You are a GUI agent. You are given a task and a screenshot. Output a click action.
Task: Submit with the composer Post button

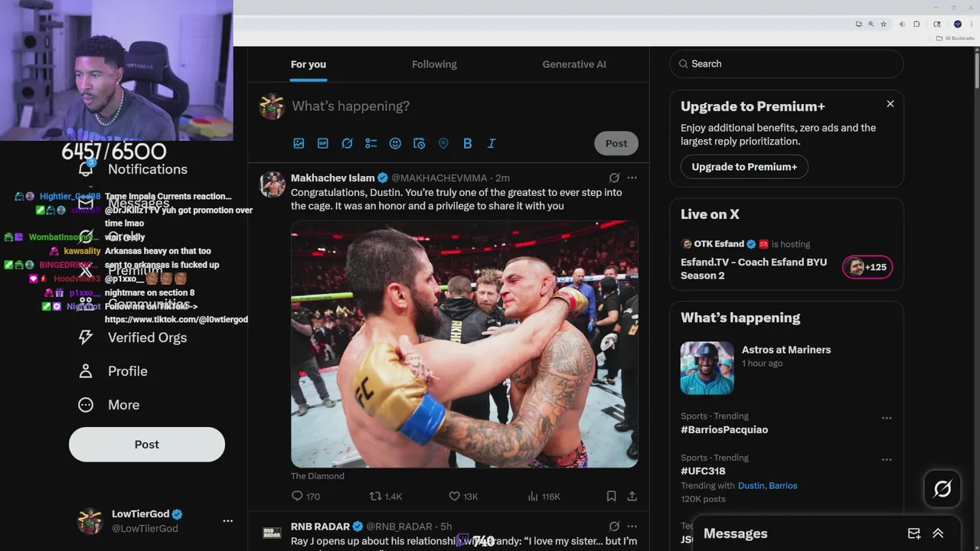tap(616, 143)
